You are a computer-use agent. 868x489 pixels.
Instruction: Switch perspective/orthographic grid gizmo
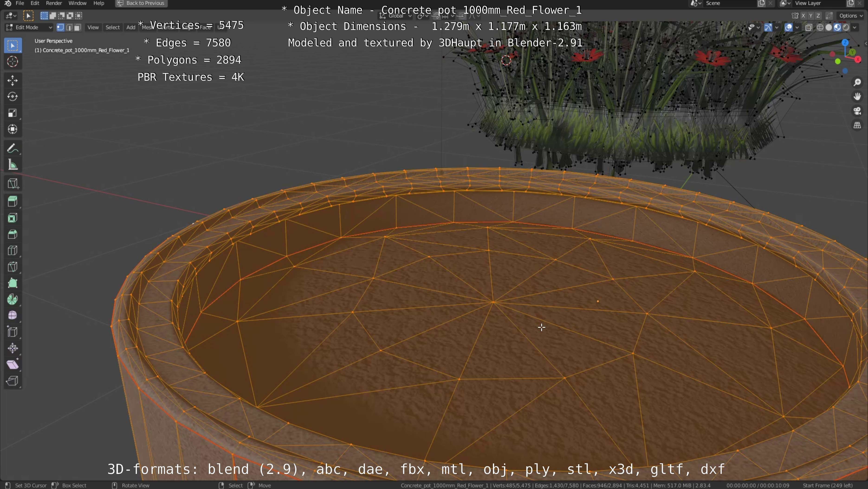[x=857, y=125]
